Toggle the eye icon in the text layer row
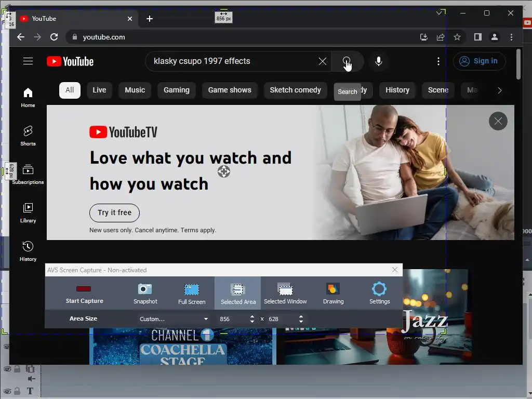Viewport: 532px width, 399px height. (7, 391)
